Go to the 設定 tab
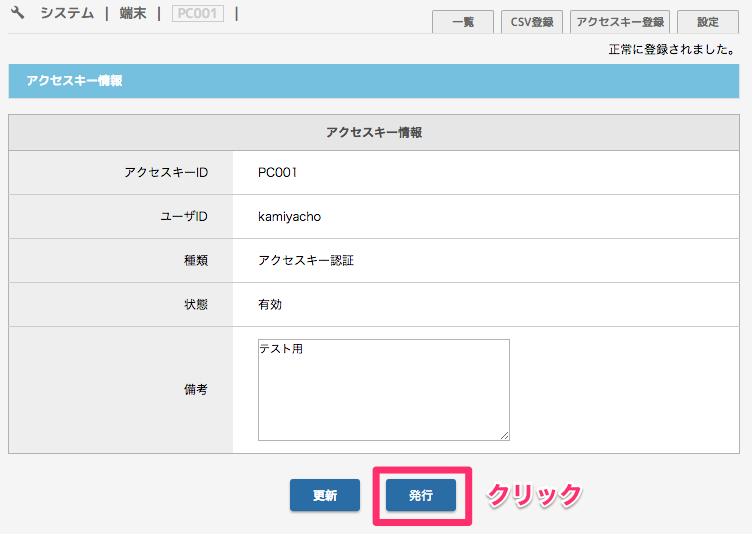Screen dimensions: 752x534 coord(708,22)
